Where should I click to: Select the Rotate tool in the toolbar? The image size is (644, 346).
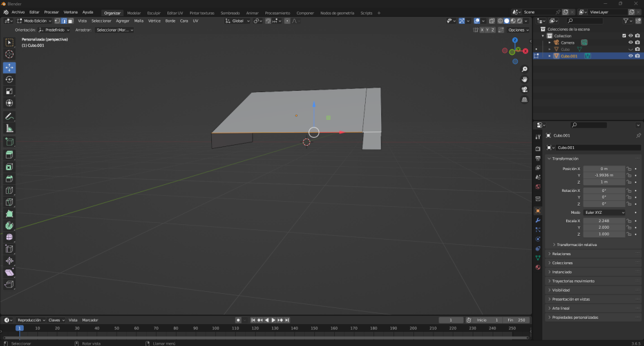[x=10, y=79]
